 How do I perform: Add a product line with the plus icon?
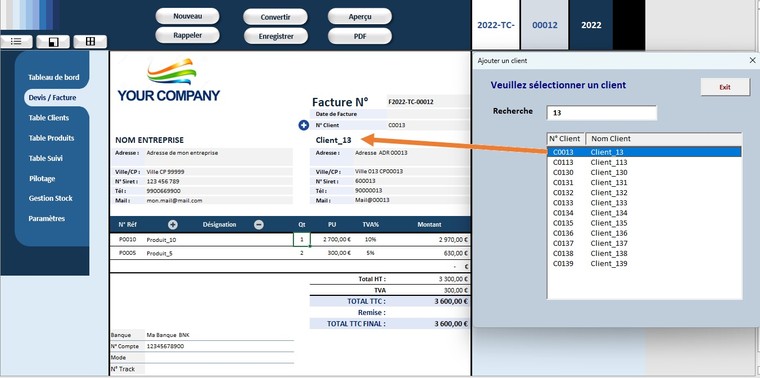pyautogui.click(x=173, y=225)
